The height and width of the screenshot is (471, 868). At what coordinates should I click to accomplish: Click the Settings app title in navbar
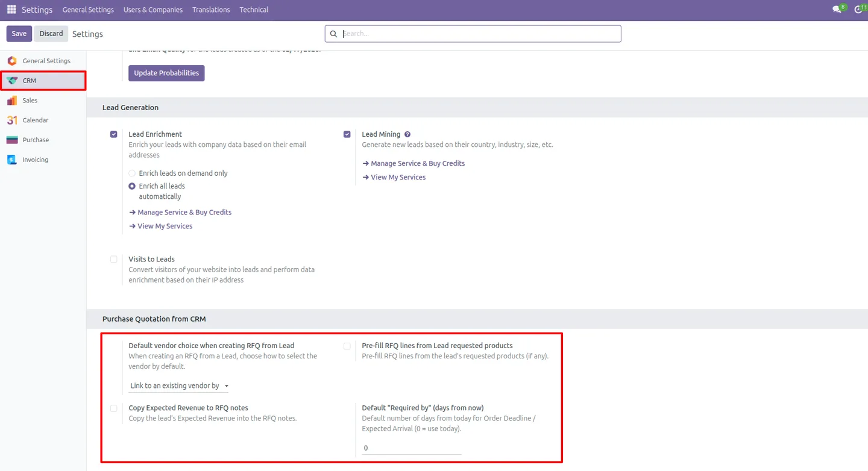click(x=37, y=10)
